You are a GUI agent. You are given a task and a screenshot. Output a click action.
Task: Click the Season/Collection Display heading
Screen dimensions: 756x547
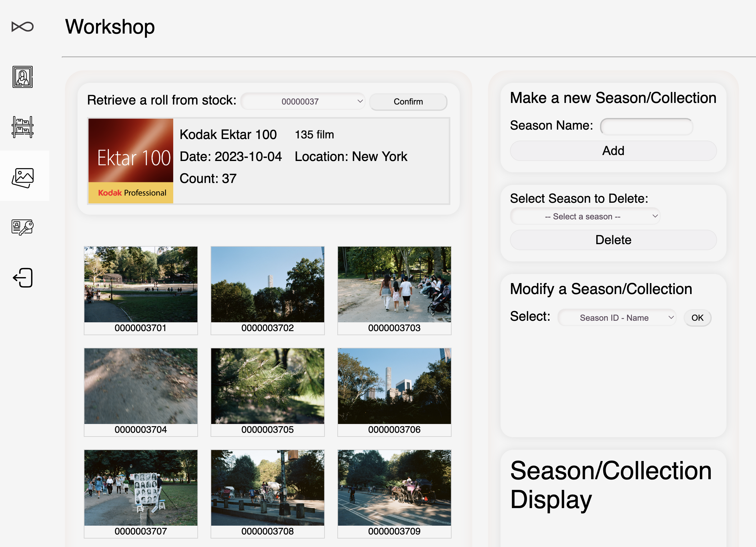611,485
